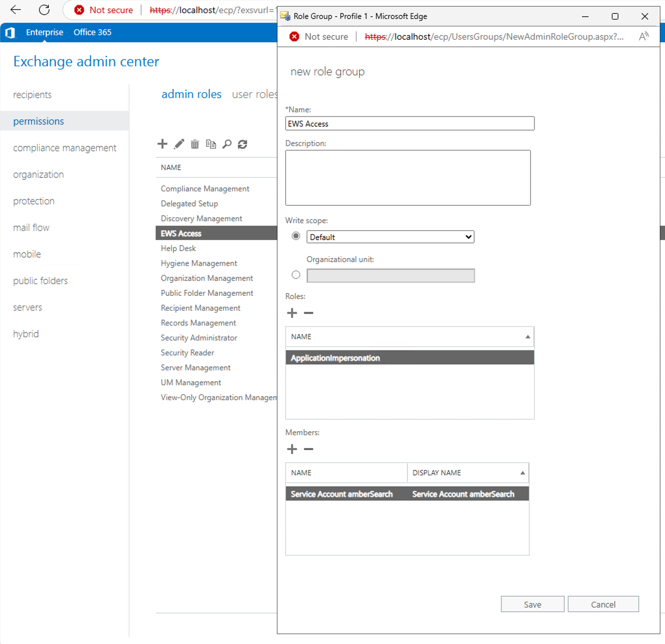
Task: Click the add new role group plus icon
Action: pyautogui.click(x=162, y=144)
